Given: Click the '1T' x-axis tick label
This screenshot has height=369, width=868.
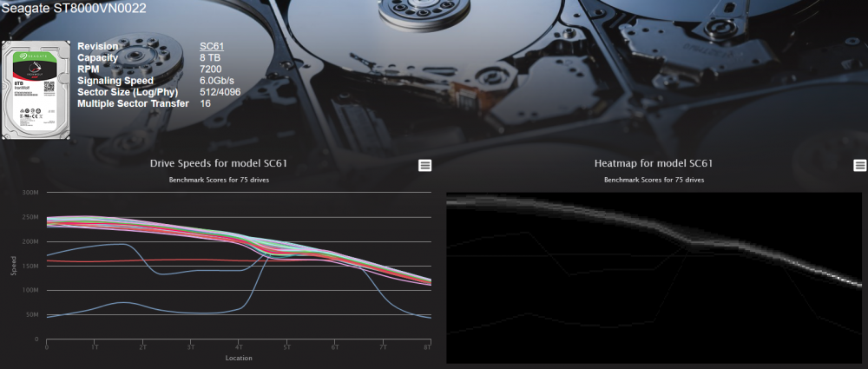Looking at the screenshot, I should click(x=95, y=347).
